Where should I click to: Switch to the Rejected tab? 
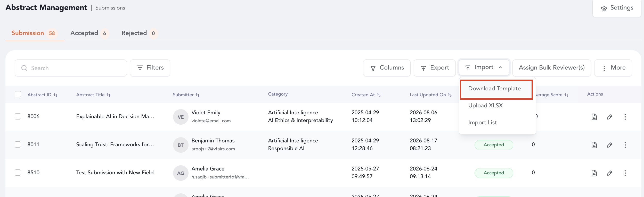click(x=139, y=33)
